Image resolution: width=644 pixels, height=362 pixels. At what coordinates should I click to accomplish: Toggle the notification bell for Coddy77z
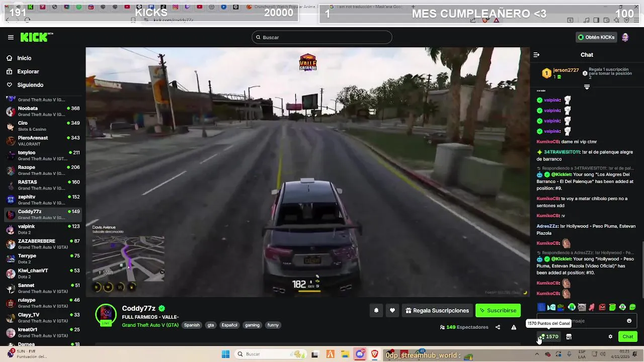tap(376, 311)
